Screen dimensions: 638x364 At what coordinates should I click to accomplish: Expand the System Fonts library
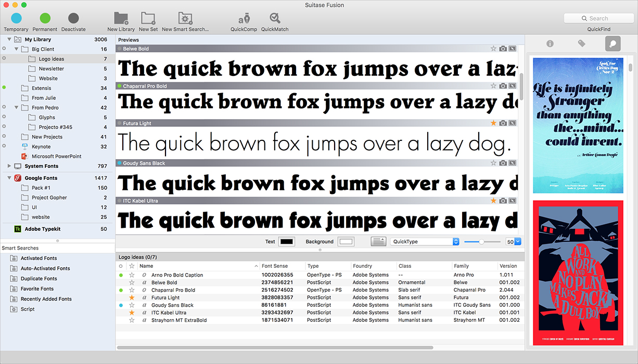10,166
